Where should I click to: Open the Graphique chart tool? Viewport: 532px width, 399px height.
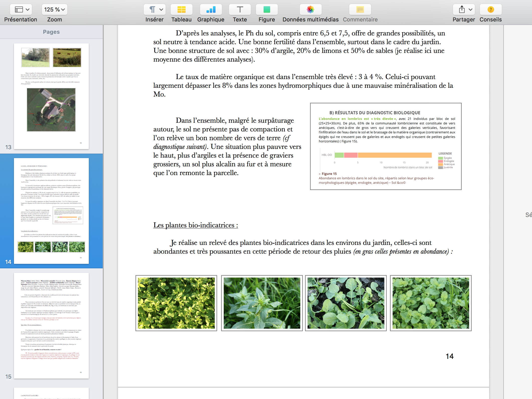(211, 10)
